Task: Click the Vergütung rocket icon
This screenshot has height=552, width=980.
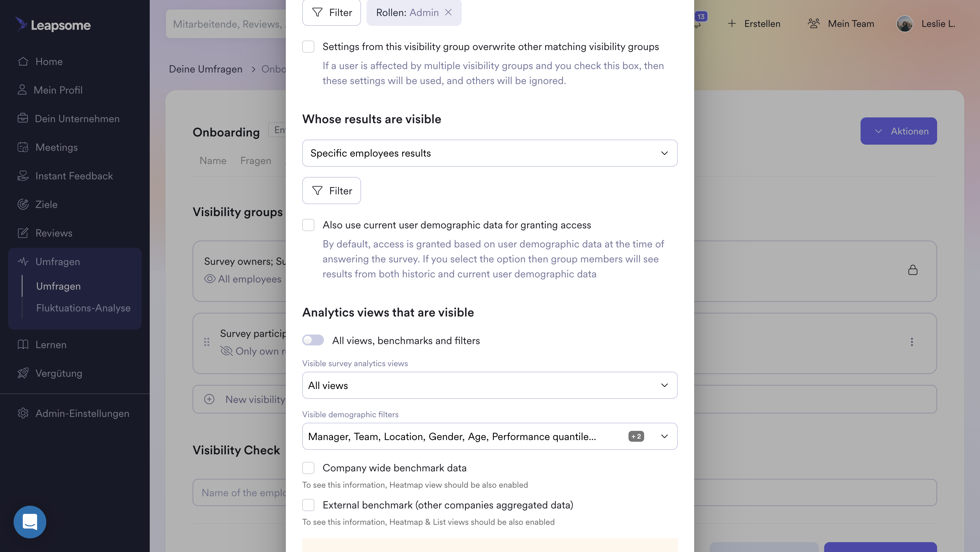Action: pyautogui.click(x=23, y=373)
